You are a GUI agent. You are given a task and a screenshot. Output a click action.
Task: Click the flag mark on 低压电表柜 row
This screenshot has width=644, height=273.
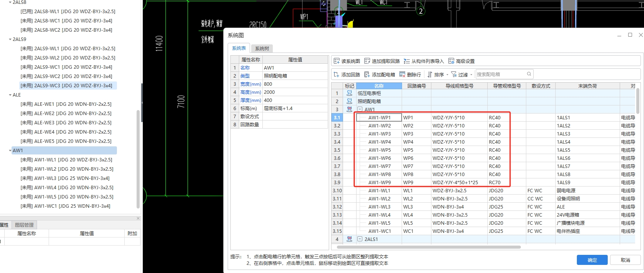349,93
